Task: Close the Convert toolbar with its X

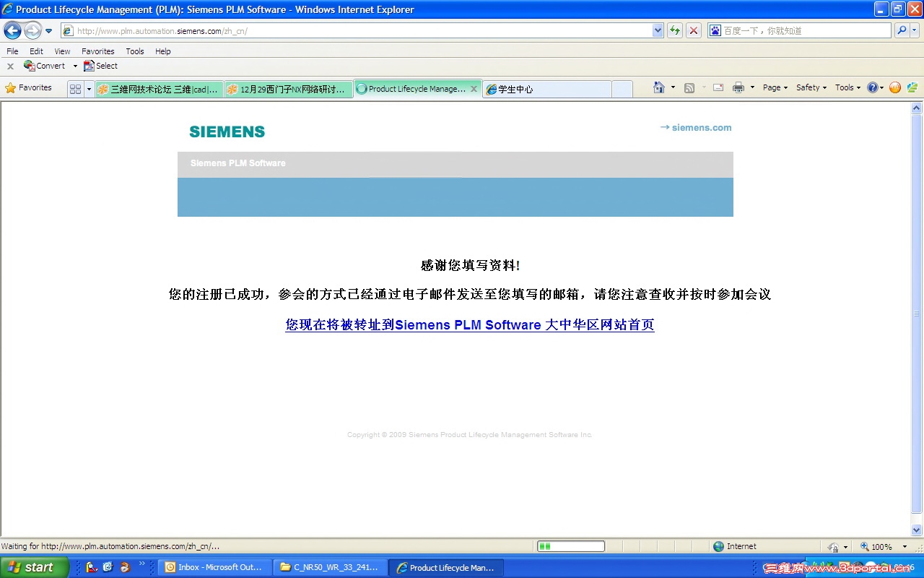Action: point(10,66)
